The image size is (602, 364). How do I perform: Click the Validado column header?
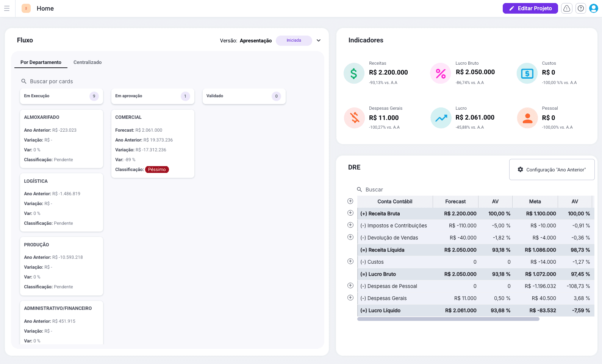click(x=244, y=96)
